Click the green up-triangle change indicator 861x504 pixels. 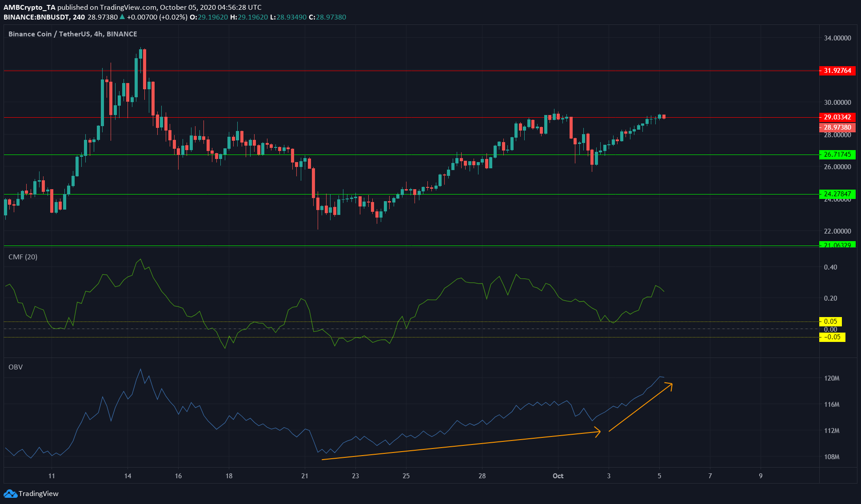pyautogui.click(x=122, y=17)
